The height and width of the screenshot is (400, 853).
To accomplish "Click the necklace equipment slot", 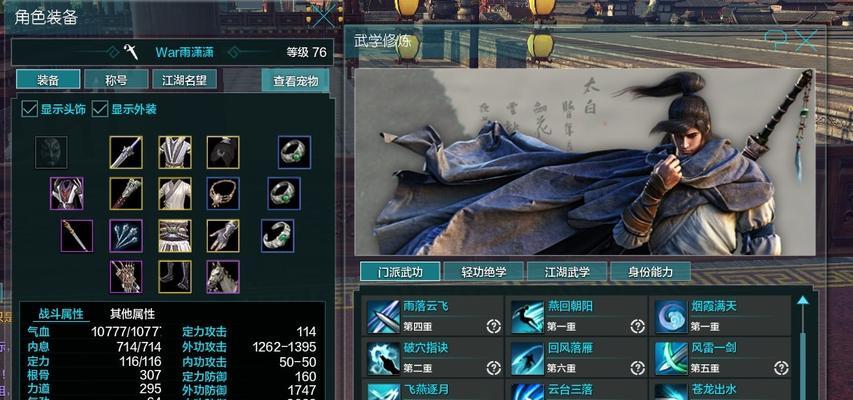I will point(223,193).
